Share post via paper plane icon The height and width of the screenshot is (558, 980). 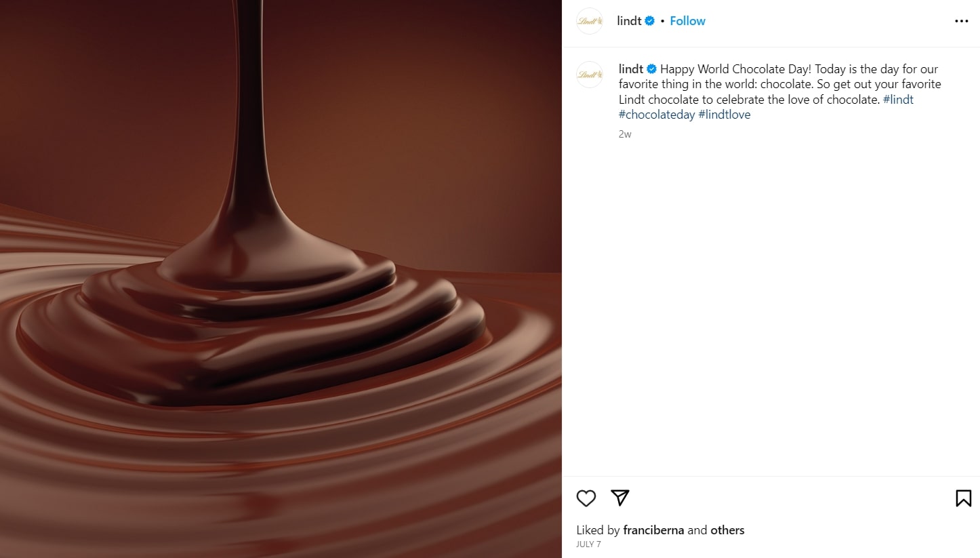tap(620, 498)
